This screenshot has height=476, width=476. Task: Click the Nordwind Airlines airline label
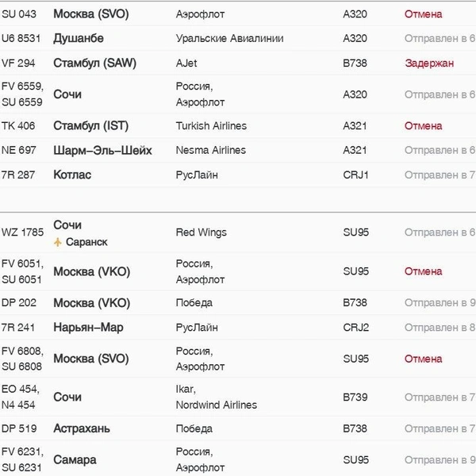[217, 405]
